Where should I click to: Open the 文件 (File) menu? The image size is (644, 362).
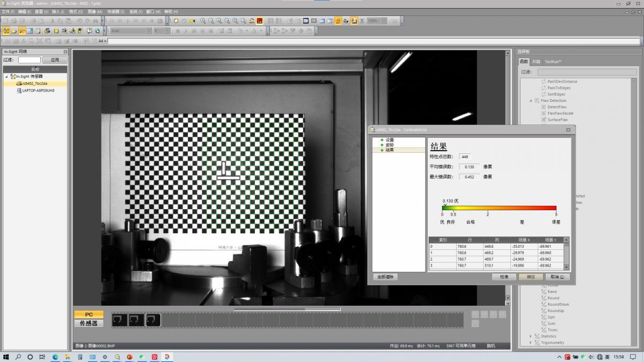coord(8,11)
